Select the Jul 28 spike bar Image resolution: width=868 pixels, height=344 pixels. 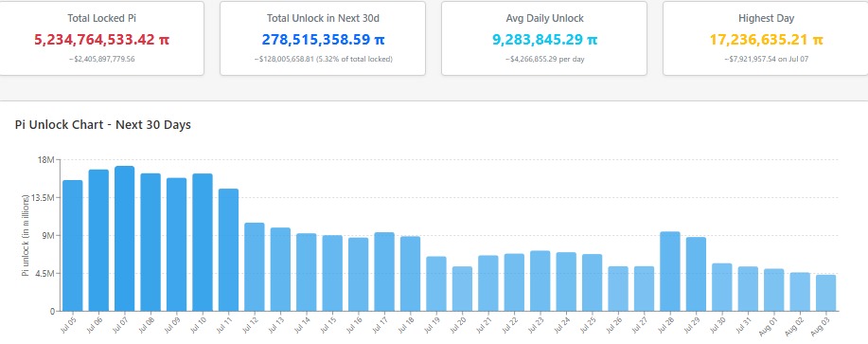pos(671,271)
